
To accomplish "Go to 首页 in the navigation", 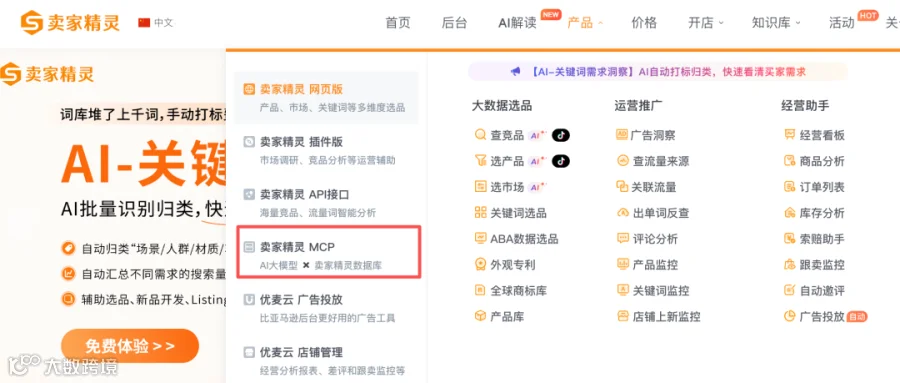I will [398, 23].
